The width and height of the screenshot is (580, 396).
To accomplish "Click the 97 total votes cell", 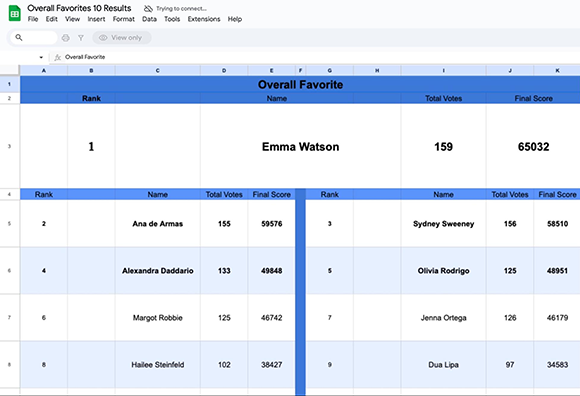I will point(510,365).
